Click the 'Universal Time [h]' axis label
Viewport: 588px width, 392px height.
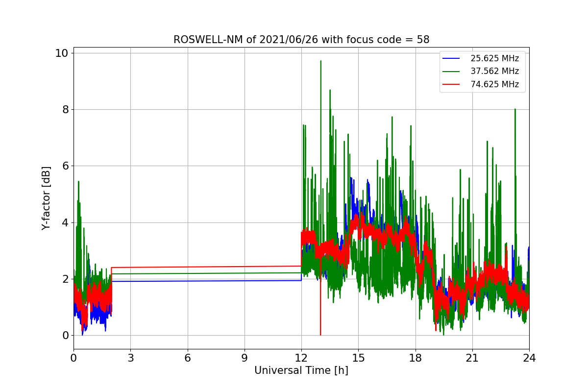tap(301, 370)
